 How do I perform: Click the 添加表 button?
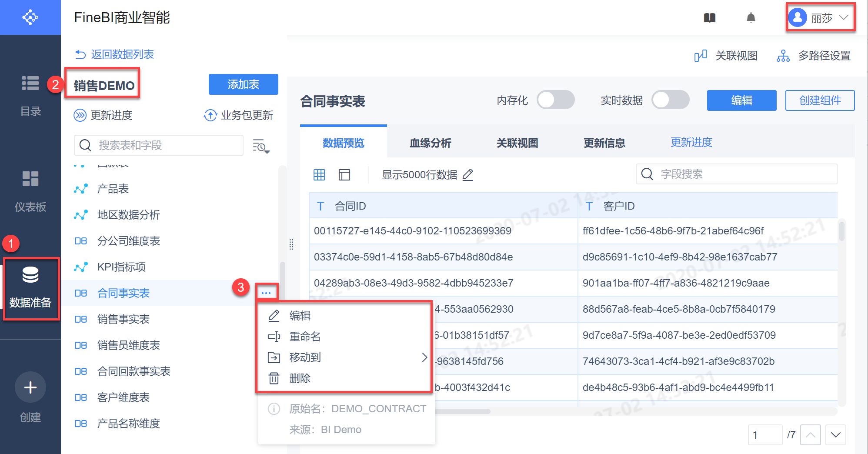(x=244, y=84)
